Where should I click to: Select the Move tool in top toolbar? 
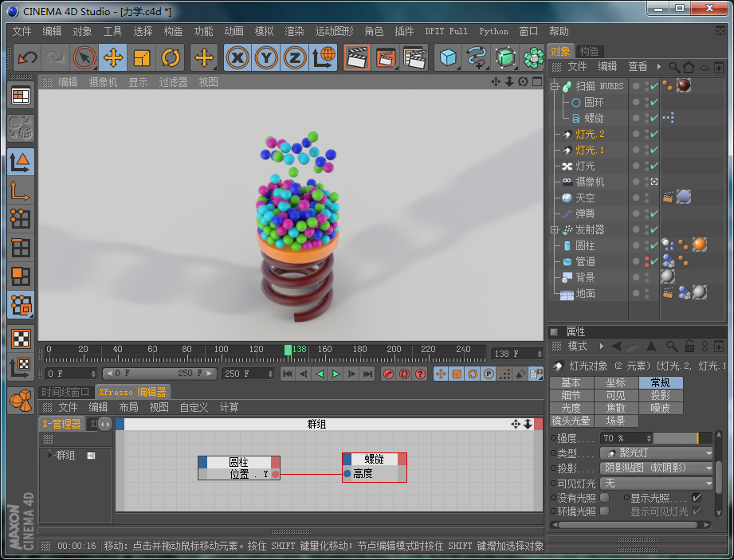click(113, 57)
